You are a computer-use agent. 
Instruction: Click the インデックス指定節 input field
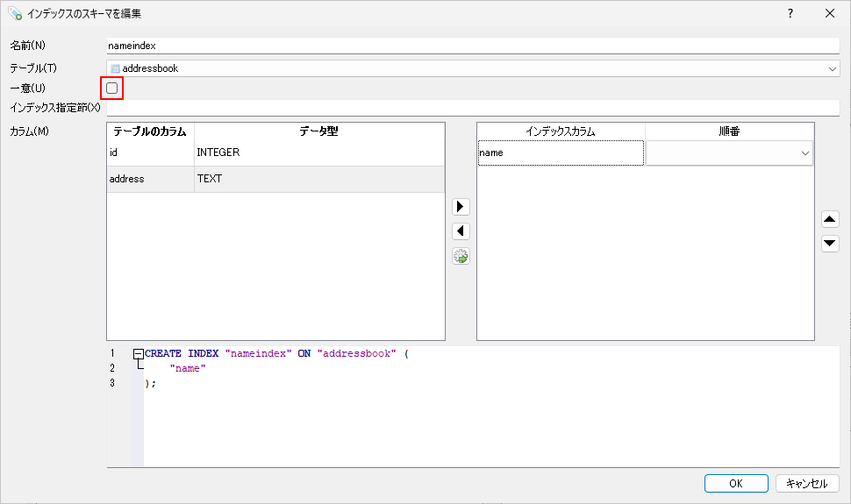[473, 108]
